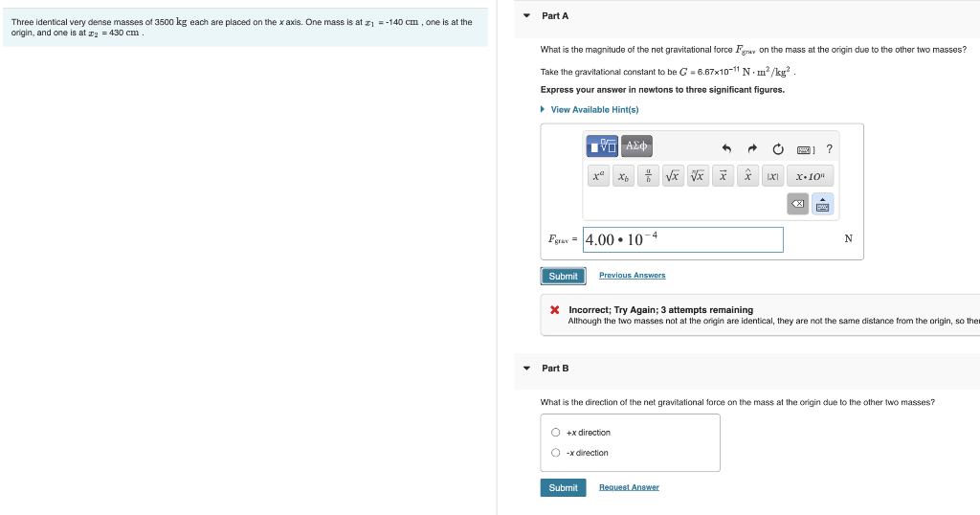Click into the Fgrav answer field
This screenshot has height=515, width=980.
click(x=682, y=240)
